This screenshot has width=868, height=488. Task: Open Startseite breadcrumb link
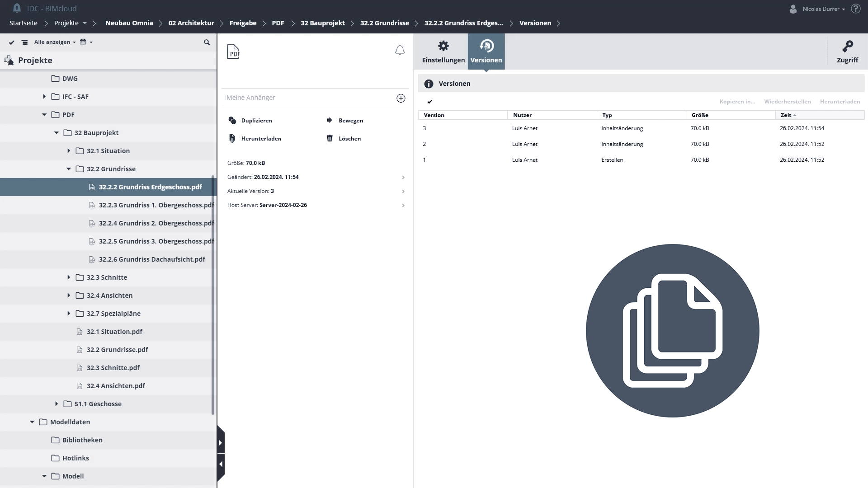click(24, 23)
